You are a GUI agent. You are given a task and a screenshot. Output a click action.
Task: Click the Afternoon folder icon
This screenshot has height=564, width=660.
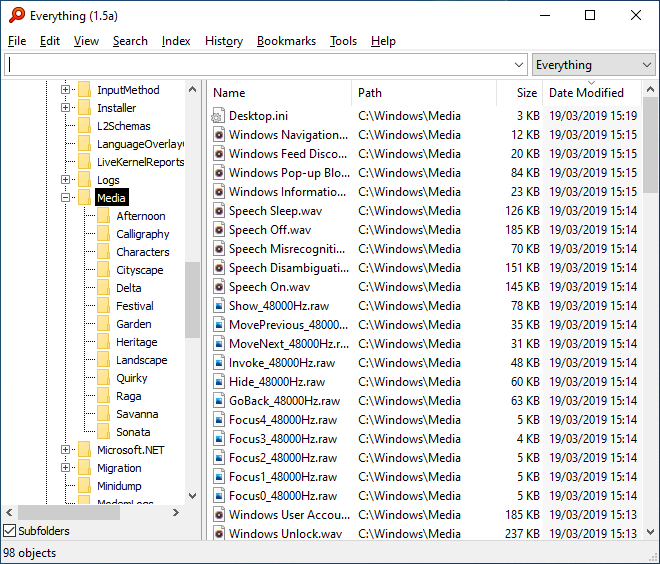[104, 216]
